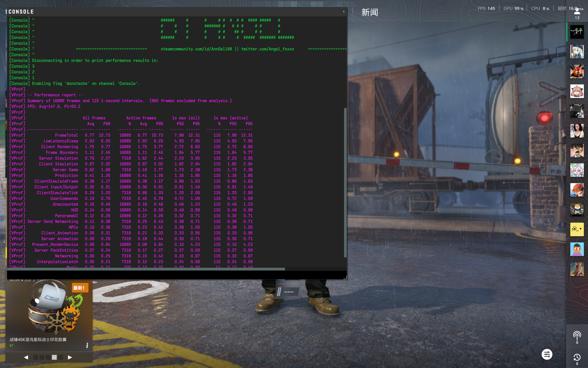Click the 延时 16.0 ms latency readout
The image size is (588, 368).
pos(570,9)
